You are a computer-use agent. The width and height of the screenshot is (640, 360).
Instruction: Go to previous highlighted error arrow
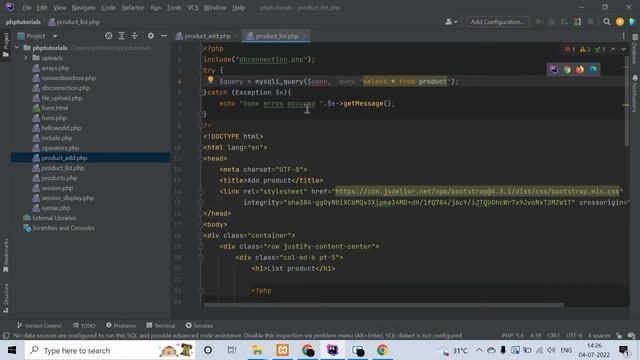(613, 49)
